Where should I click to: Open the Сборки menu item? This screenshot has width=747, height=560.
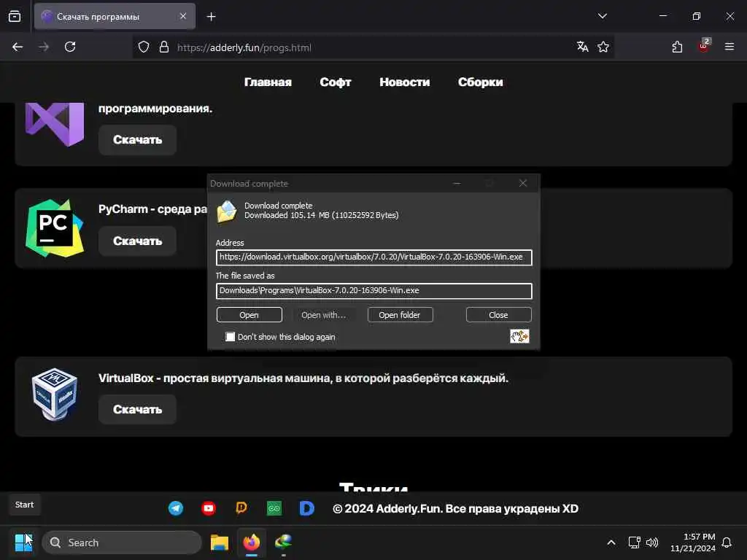coord(480,82)
